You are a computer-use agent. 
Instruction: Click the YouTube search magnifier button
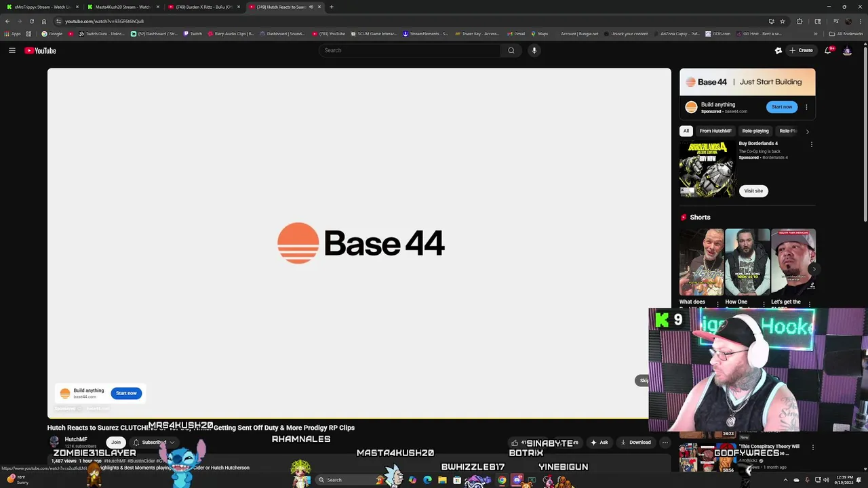pos(511,50)
